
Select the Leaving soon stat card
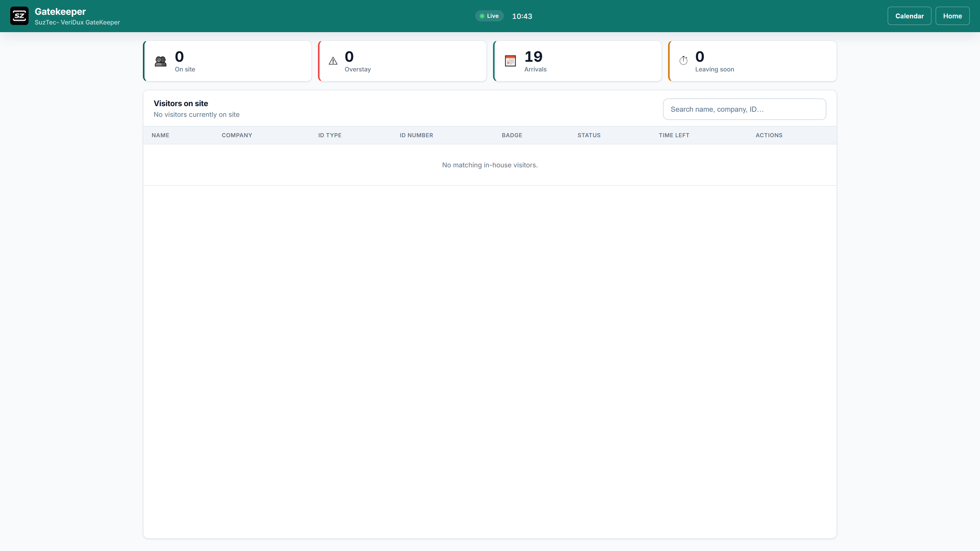(x=752, y=61)
